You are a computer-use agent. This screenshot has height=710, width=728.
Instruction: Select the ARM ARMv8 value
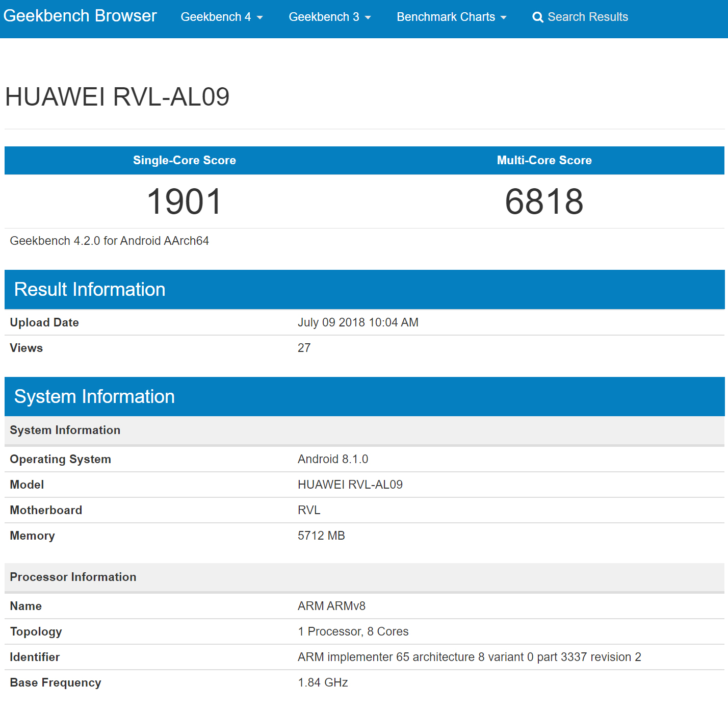coord(331,606)
